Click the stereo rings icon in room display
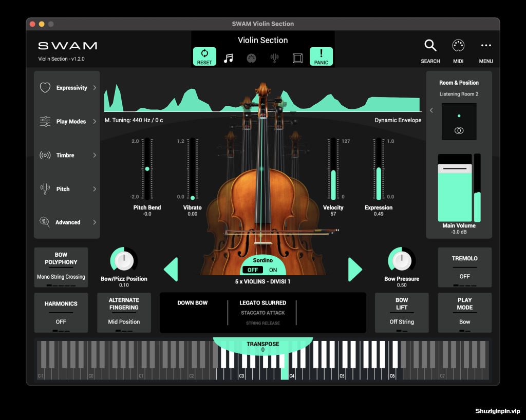 point(459,130)
